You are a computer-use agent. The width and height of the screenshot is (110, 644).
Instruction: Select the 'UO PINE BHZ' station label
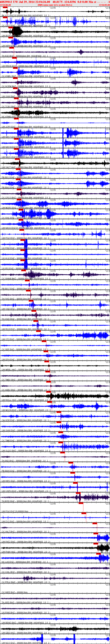(8, 612)
